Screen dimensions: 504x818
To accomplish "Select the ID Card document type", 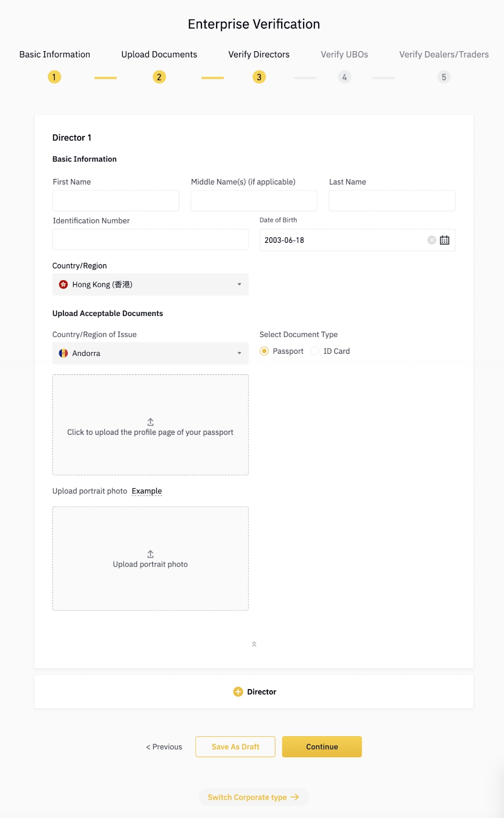I will (315, 351).
